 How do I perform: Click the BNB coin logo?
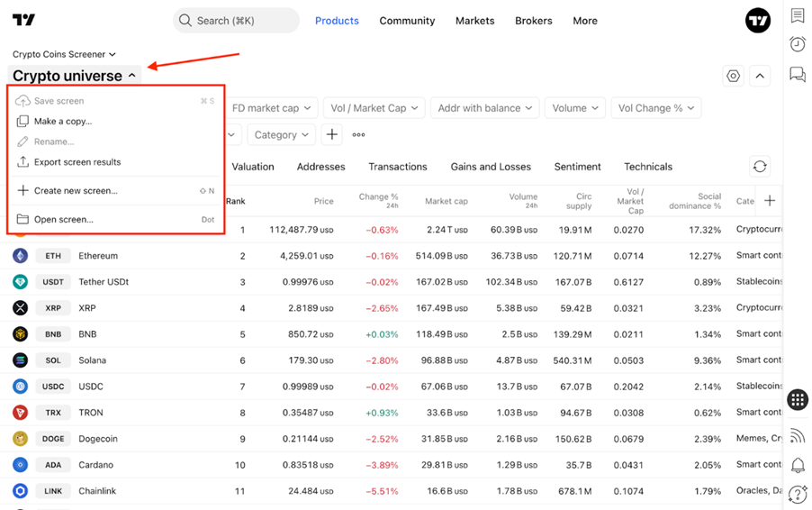20,333
